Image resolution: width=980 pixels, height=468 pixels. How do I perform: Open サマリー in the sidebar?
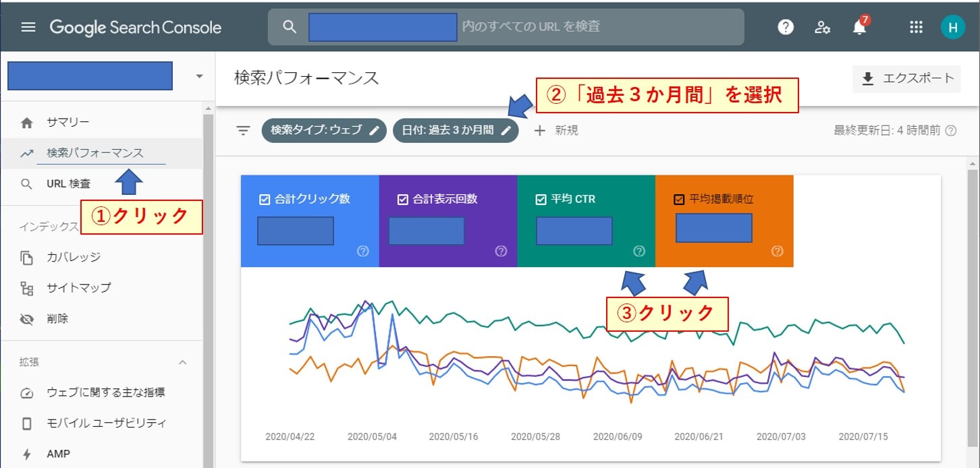pyautogui.click(x=67, y=123)
